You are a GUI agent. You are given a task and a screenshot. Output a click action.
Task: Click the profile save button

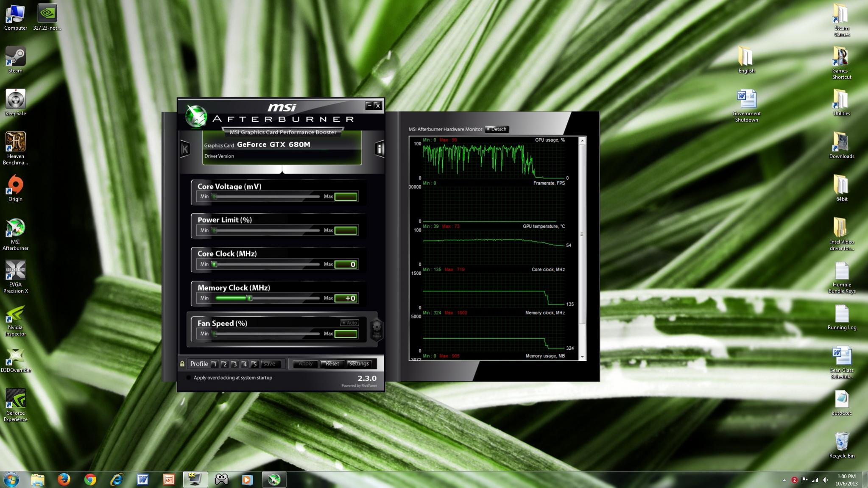pyautogui.click(x=270, y=364)
